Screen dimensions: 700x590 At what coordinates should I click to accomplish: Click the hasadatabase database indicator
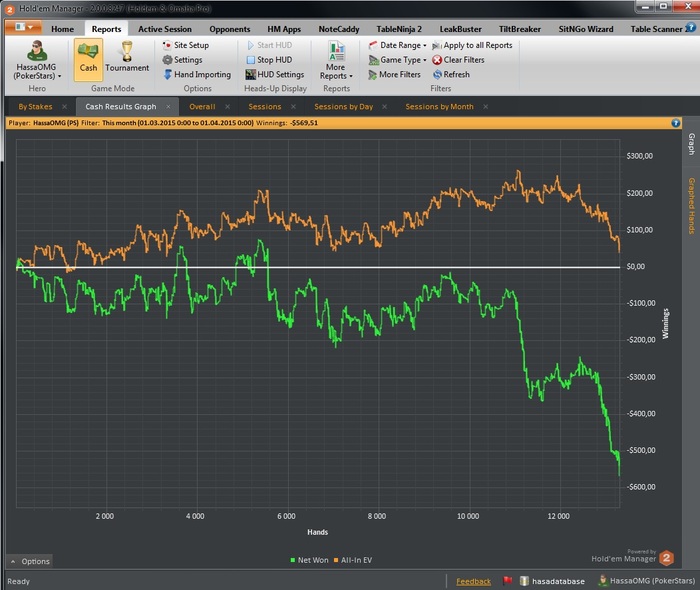pyautogui.click(x=552, y=581)
